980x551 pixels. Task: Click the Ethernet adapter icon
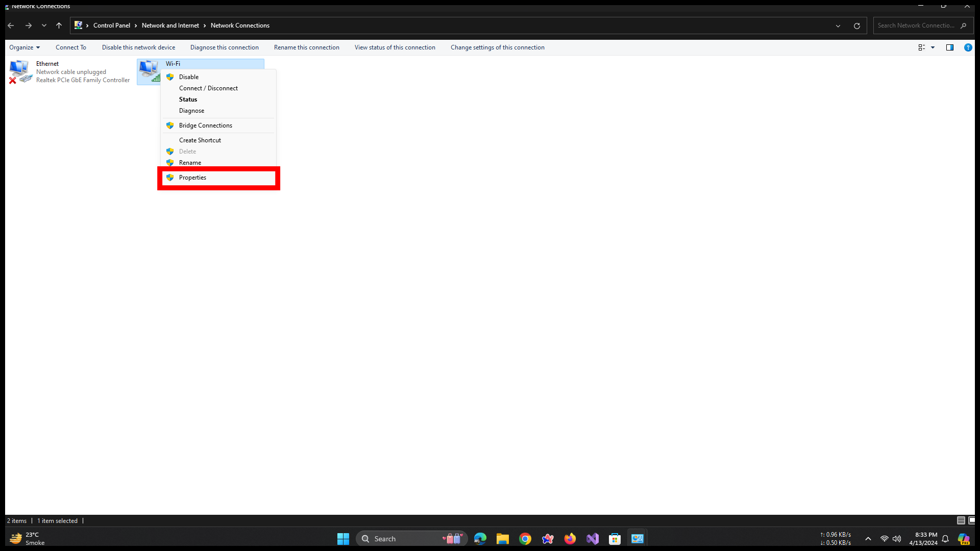pos(20,71)
